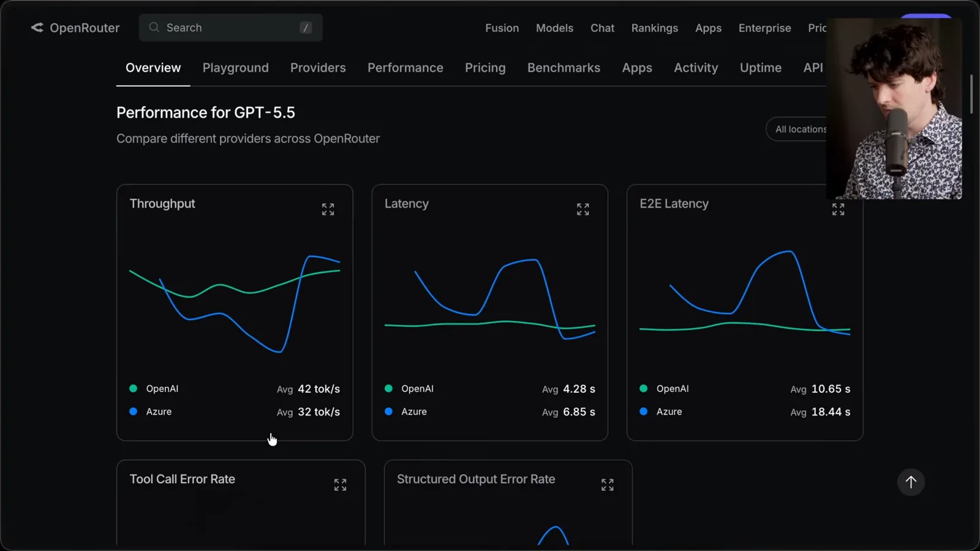Open Chat from top navigation
The width and height of the screenshot is (980, 551).
[x=603, y=28]
